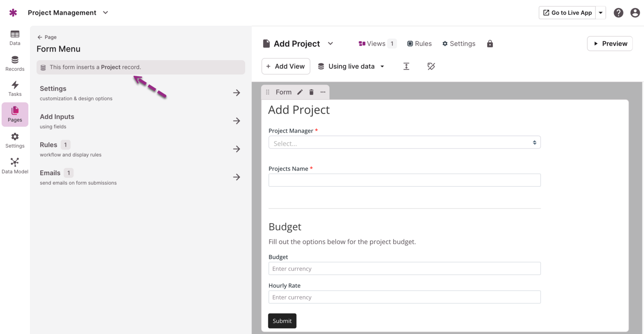Screen dimensions: 644x334
Task: Click the Form view pencil edit icon
Action: click(x=300, y=92)
